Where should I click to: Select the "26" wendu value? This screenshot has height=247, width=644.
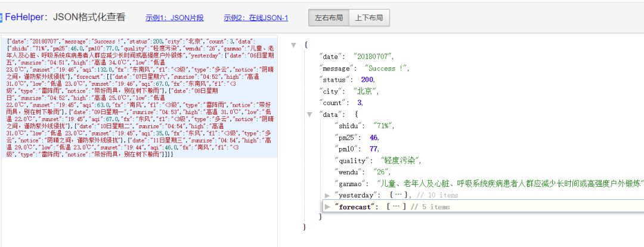[380, 172]
